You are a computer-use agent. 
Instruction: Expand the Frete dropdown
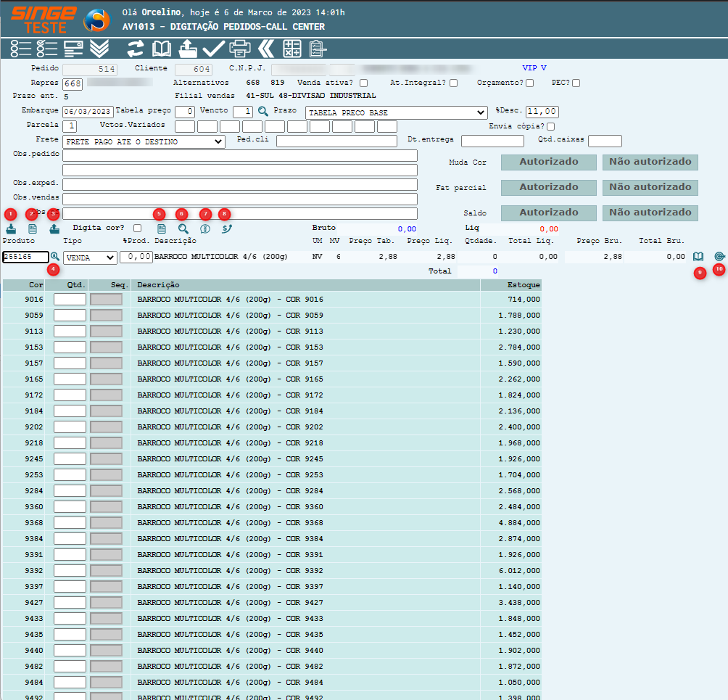point(144,142)
